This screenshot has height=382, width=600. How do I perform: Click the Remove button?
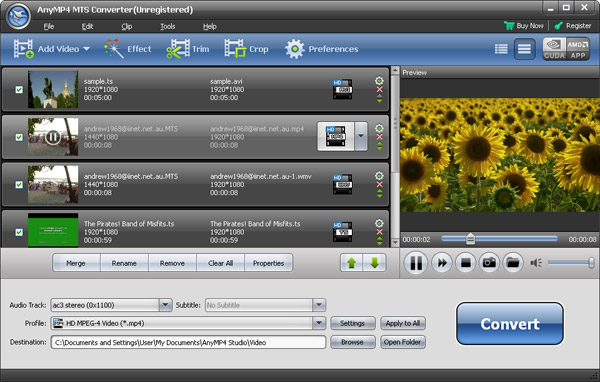[172, 263]
